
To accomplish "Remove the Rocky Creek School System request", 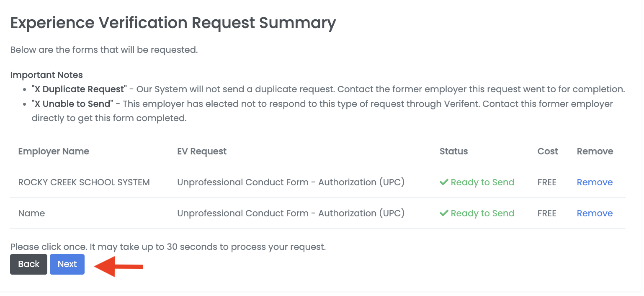I will click(595, 182).
